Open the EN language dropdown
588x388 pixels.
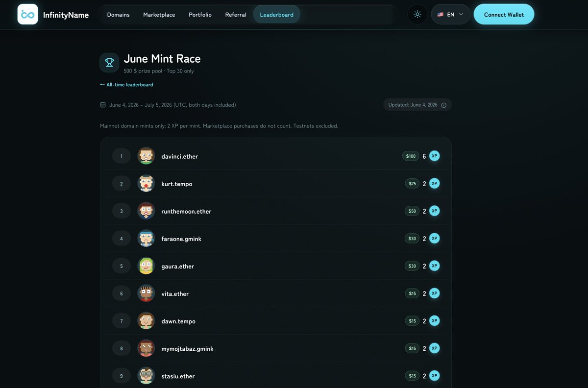pos(450,14)
